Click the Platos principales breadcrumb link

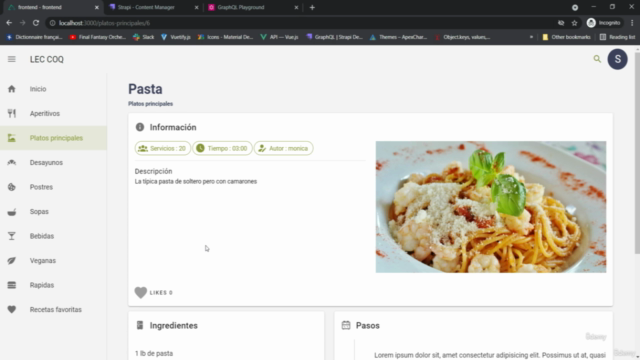click(x=151, y=104)
